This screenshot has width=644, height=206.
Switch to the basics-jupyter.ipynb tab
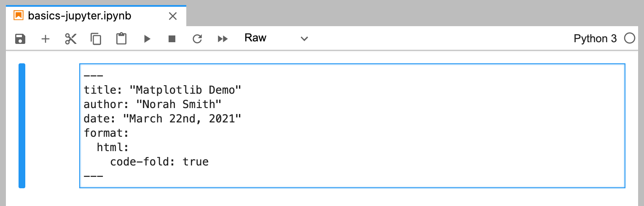(79, 16)
